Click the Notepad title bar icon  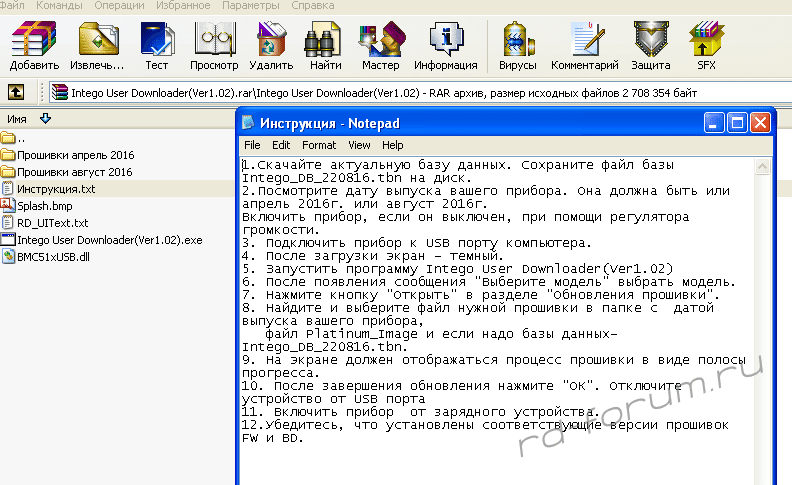[x=248, y=123]
